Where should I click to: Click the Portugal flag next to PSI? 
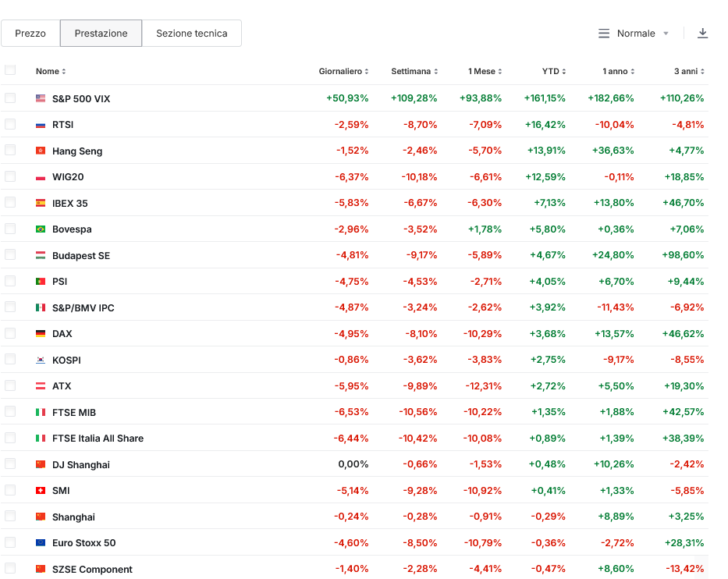pos(41,282)
